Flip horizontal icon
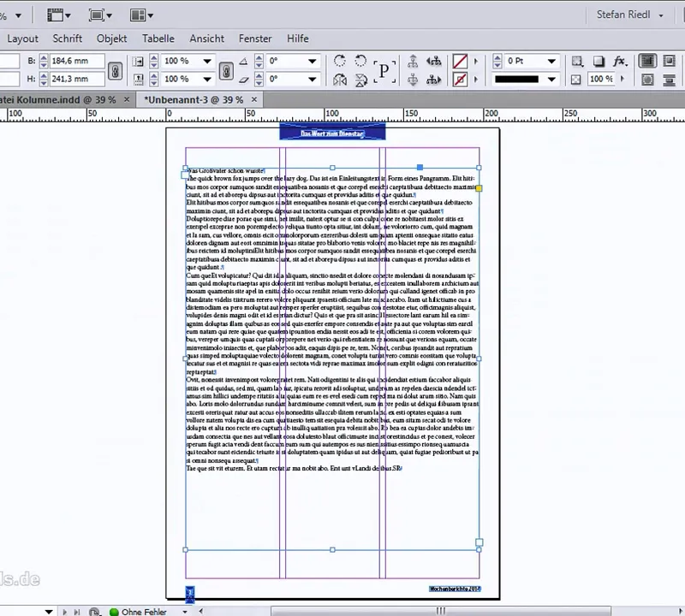This screenshot has height=616, width=685. pyautogui.click(x=339, y=80)
